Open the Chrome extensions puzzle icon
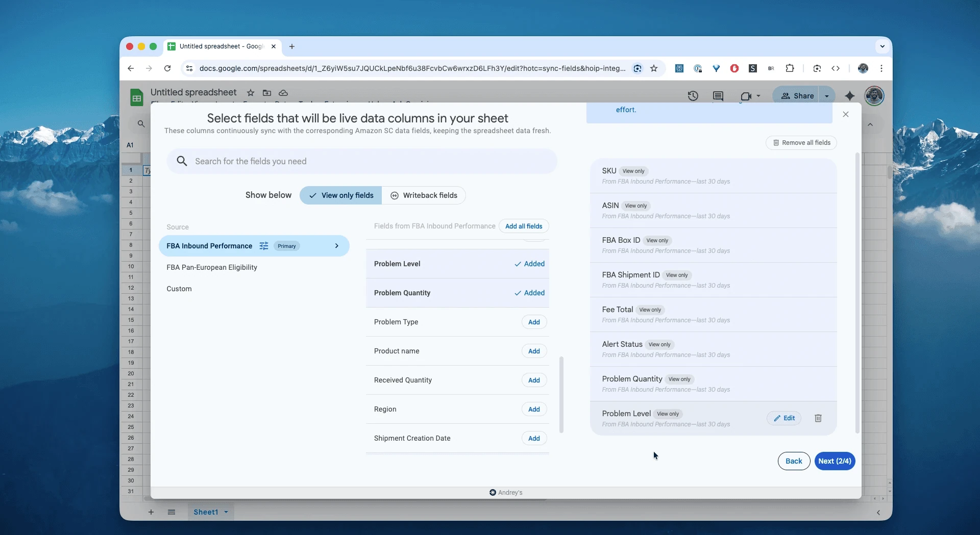The width and height of the screenshot is (980, 535). tap(790, 68)
